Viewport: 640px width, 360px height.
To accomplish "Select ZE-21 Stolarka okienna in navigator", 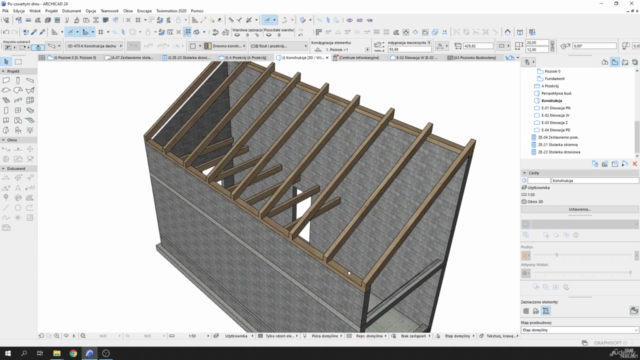I will click(x=558, y=145).
